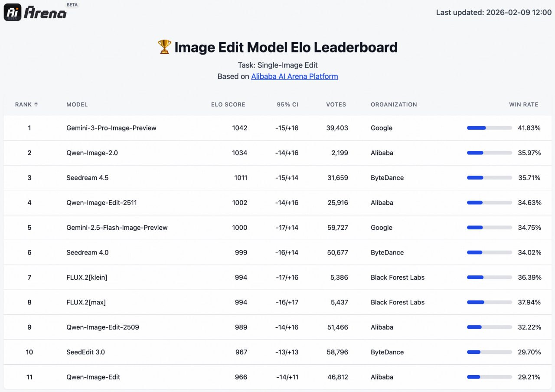
Task: Click the Model column header
Action: [x=77, y=105]
